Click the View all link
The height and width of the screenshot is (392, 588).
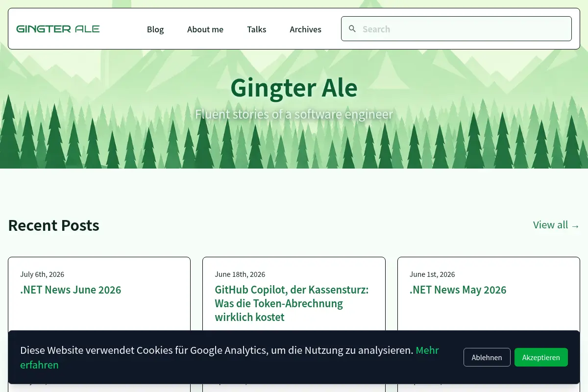(x=556, y=225)
